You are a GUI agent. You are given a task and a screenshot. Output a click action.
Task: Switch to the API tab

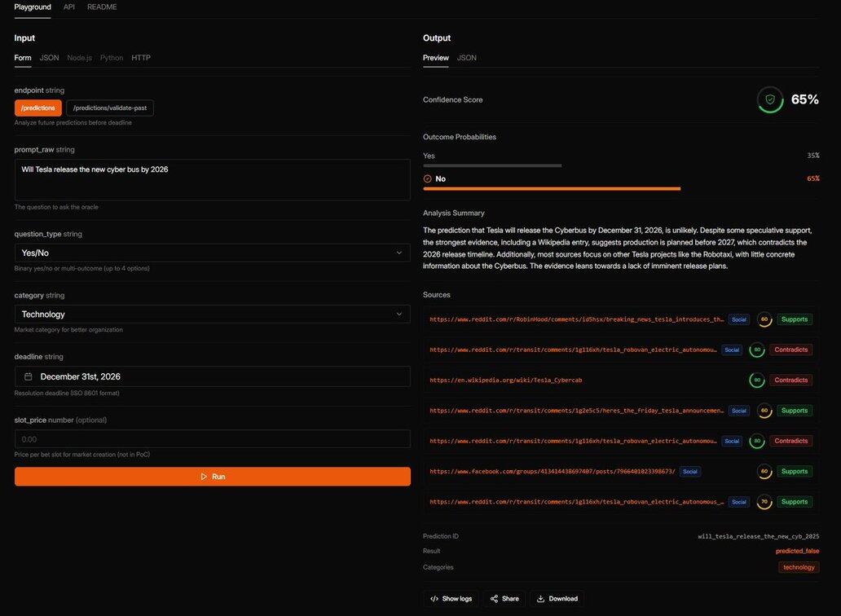[69, 7]
